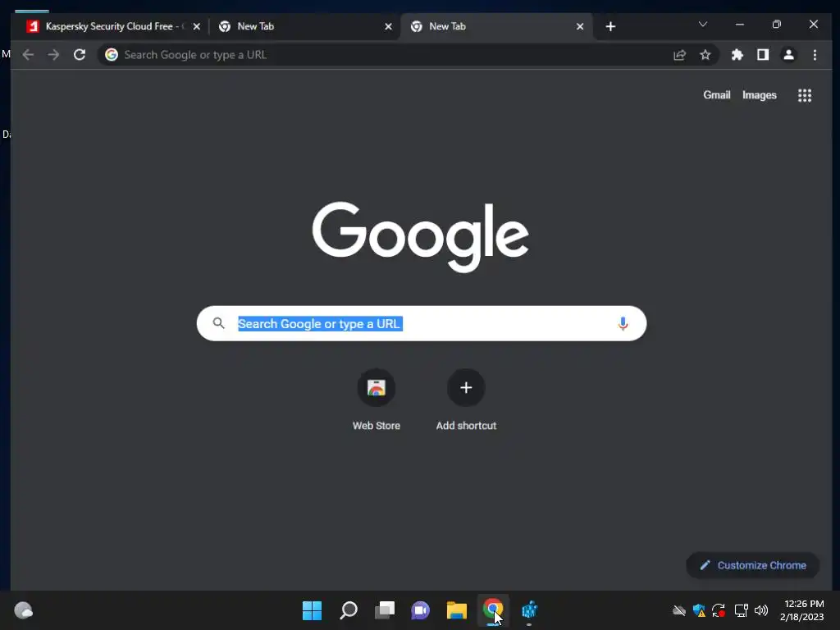Open the Gmail link
This screenshot has width=840, height=630.
(717, 95)
